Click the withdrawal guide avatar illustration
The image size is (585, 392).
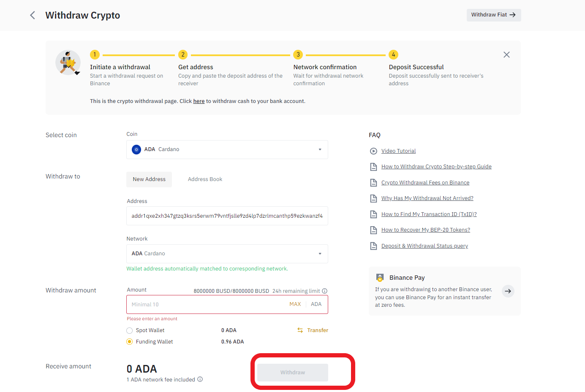68,62
